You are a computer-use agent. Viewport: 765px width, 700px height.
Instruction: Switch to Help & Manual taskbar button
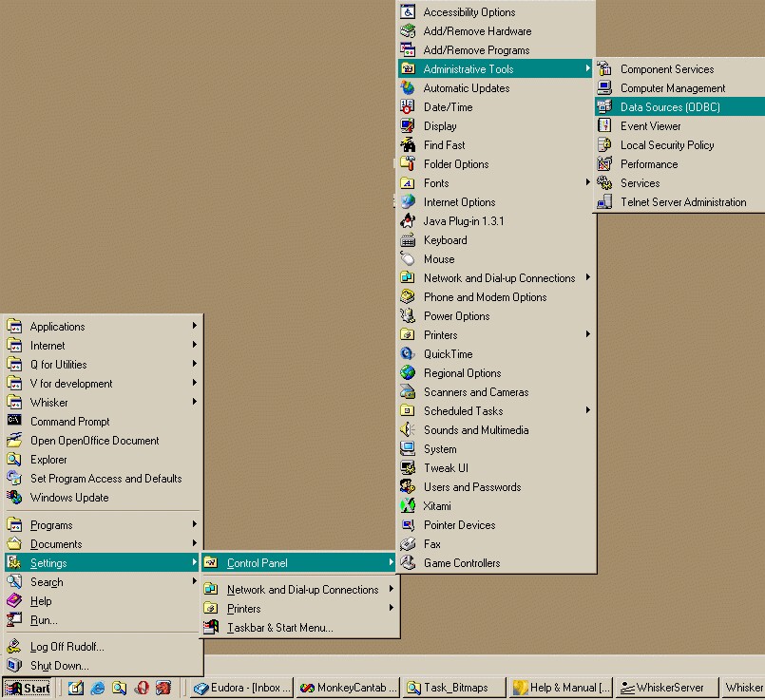561,688
